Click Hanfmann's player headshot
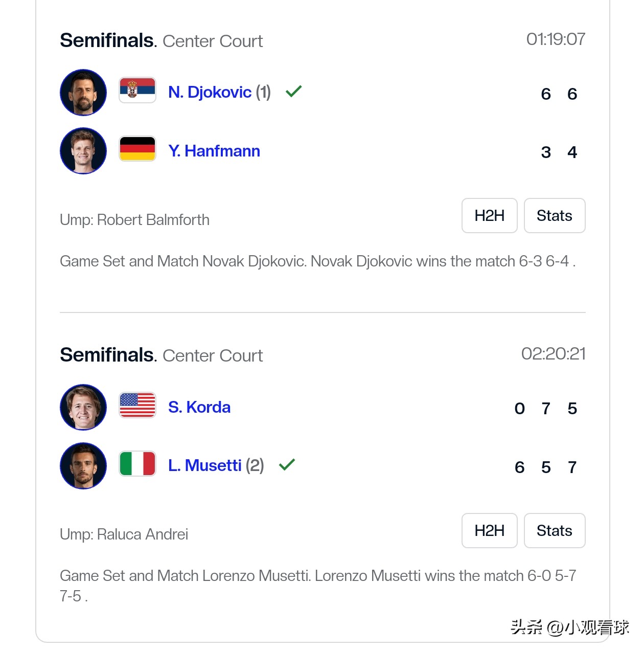This screenshot has width=644, height=650. coord(83,151)
